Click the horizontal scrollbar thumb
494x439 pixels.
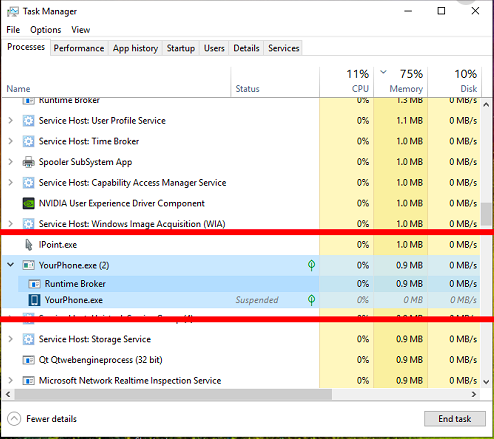click(173, 394)
